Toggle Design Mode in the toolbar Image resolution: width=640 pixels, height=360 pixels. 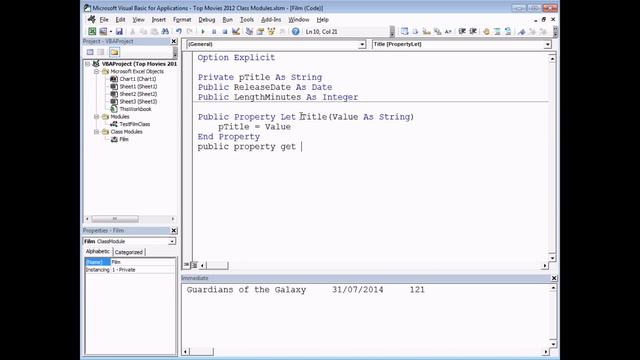coord(236,31)
